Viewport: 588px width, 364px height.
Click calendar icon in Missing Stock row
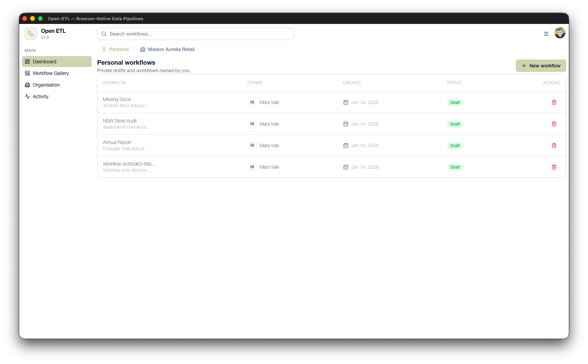point(346,102)
